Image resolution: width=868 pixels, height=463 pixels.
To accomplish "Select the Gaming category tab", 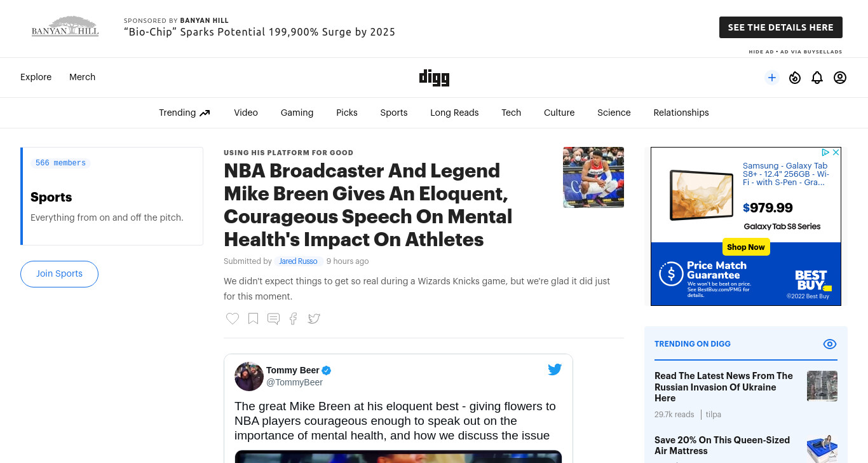I will [297, 113].
